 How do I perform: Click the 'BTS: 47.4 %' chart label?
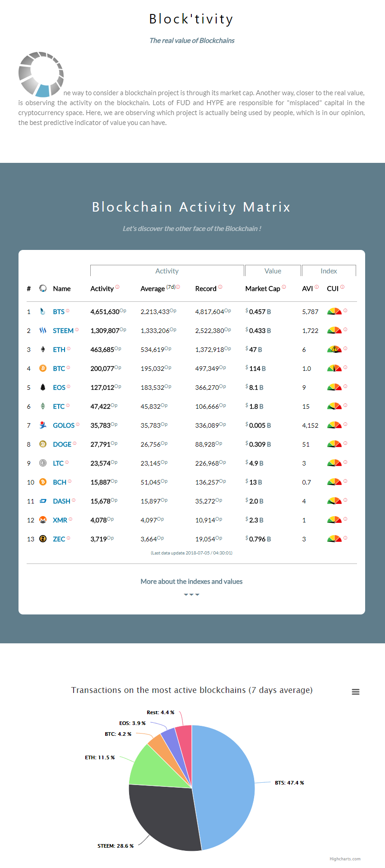[289, 783]
